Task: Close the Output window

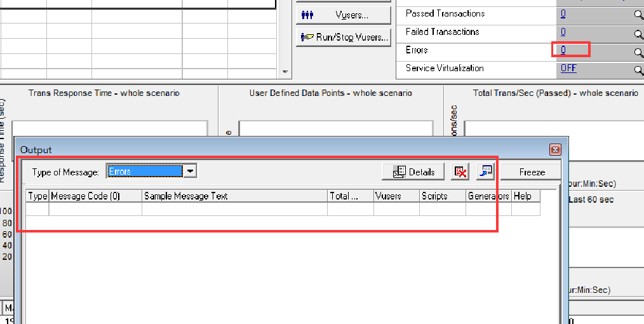Action: point(555,150)
